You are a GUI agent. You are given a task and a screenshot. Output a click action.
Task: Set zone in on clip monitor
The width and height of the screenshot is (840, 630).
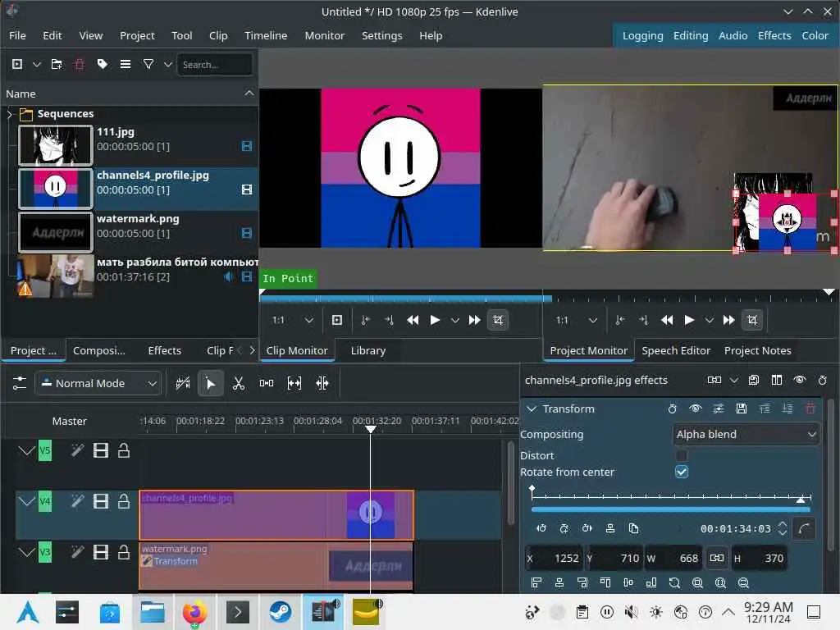365,321
